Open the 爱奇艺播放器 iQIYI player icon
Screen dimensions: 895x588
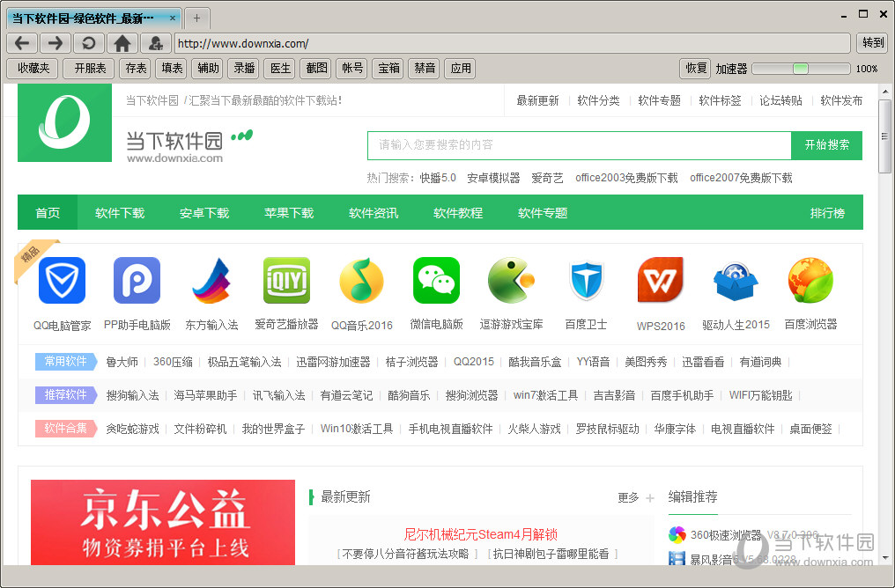point(285,280)
